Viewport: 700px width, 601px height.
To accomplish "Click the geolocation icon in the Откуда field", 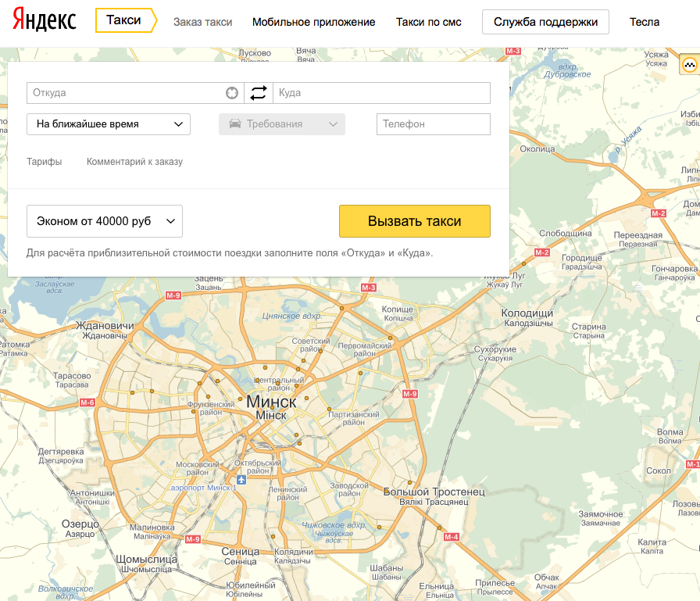I will [x=232, y=93].
